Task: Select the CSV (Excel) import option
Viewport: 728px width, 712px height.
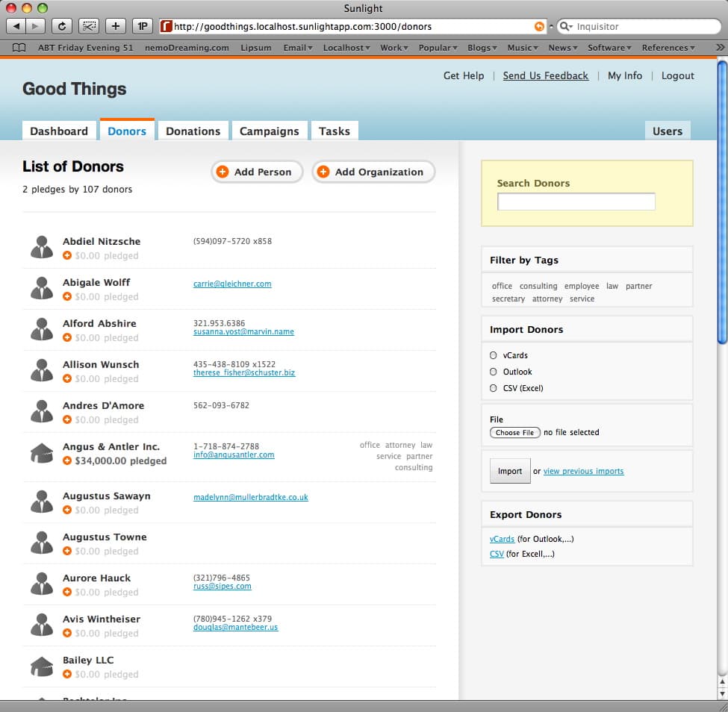Action: (x=493, y=388)
